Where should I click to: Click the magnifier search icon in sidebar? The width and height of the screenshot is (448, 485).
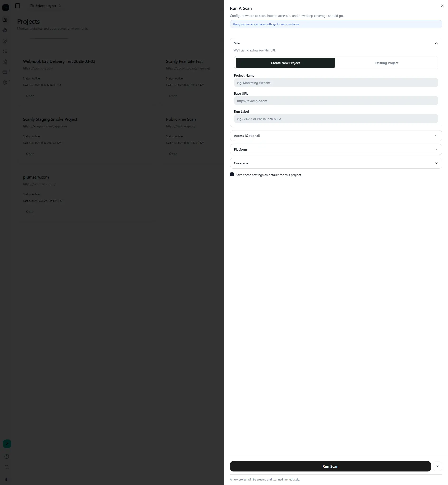tap(7, 467)
